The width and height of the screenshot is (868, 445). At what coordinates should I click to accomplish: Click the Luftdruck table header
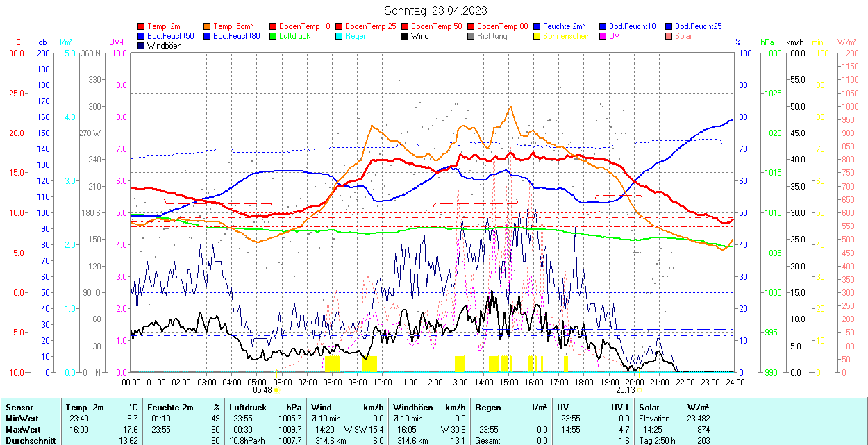click(x=249, y=408)
